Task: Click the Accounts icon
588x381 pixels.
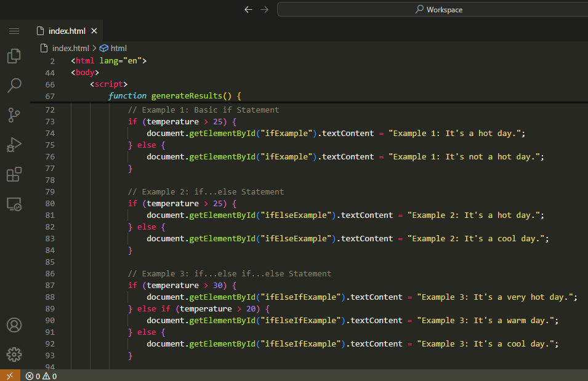Action: coord(14,325)
